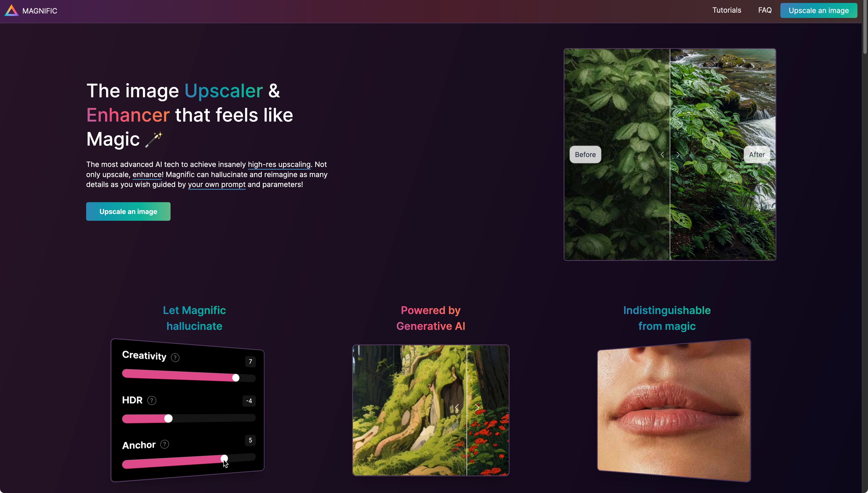Click the header Upscale an image button
This screenshot has height=493, width=868.
click(819, 11)
